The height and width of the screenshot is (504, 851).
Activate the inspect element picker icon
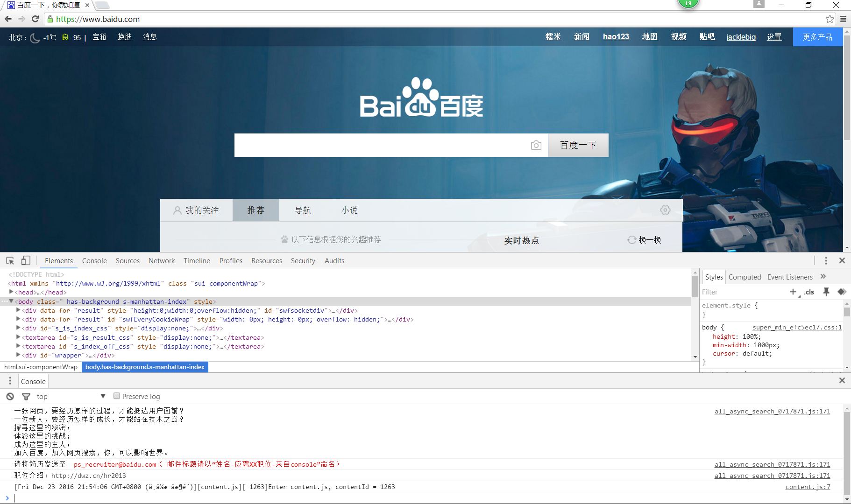pos(10,260)
